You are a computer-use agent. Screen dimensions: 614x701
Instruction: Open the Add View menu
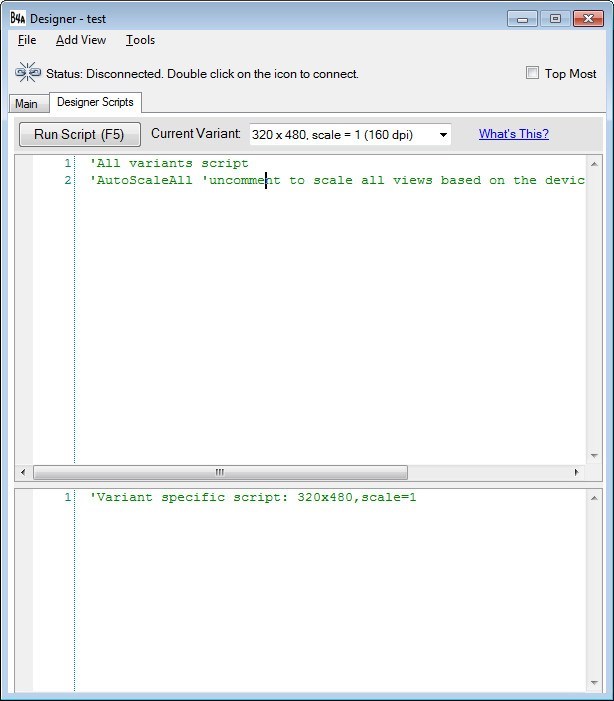pyautogui.click(x=81, y=40)
